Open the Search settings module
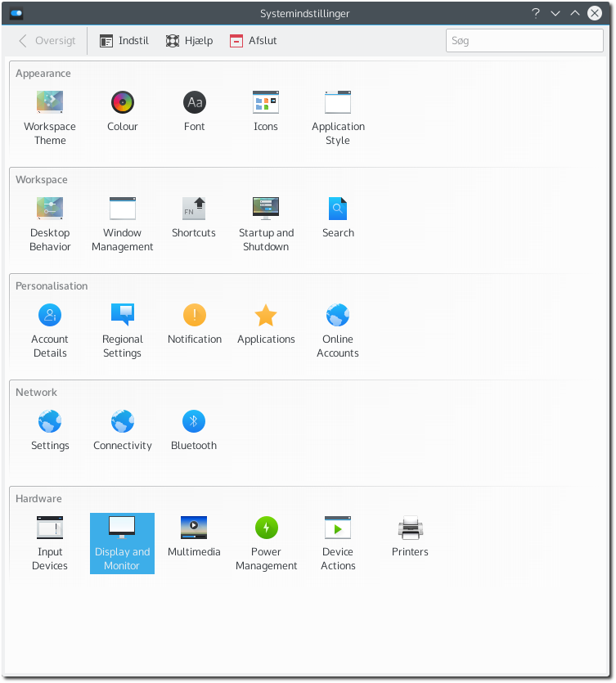616x683 pixels. [x=338, y=218]
